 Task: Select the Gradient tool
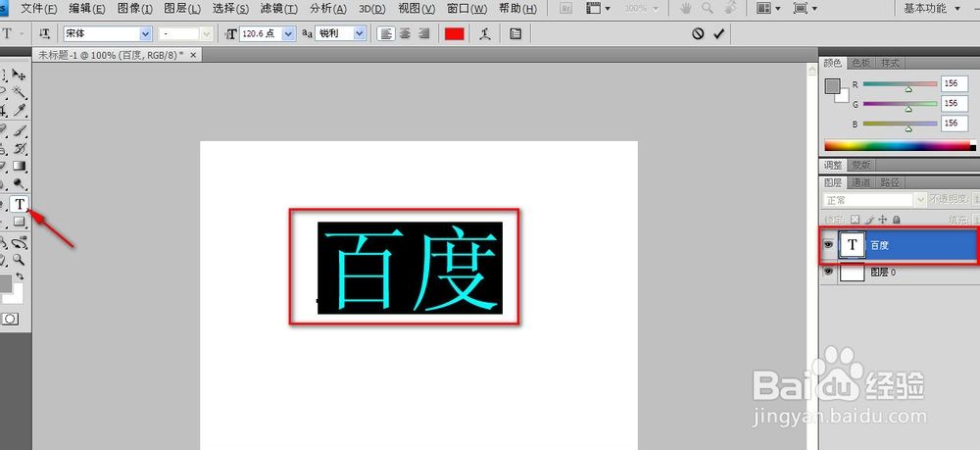(19, 167)
